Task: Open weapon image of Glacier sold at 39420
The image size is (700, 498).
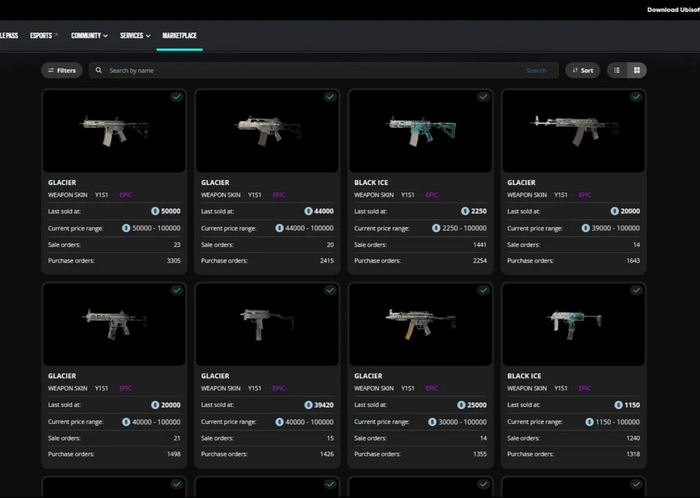Action: tap(267, 324)
